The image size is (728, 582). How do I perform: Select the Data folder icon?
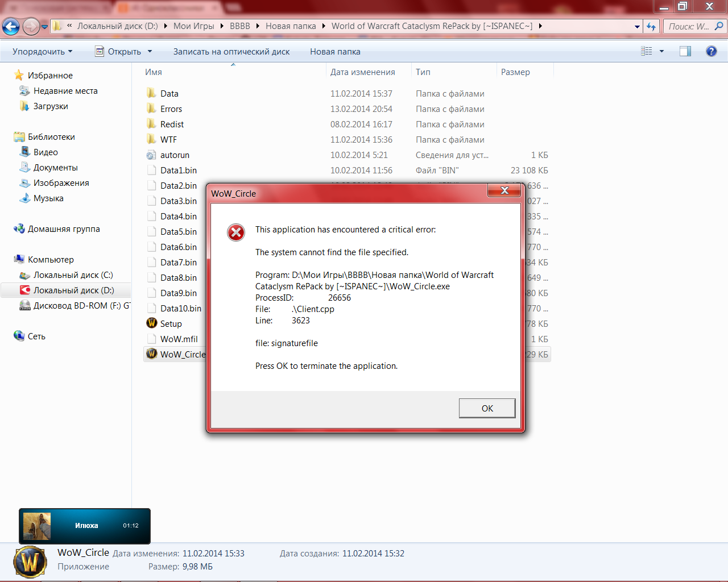coord(151,93)
